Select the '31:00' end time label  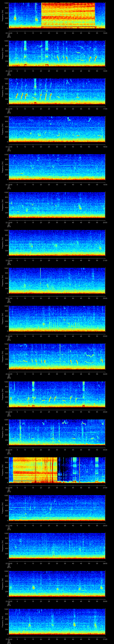tap(105, 639)
